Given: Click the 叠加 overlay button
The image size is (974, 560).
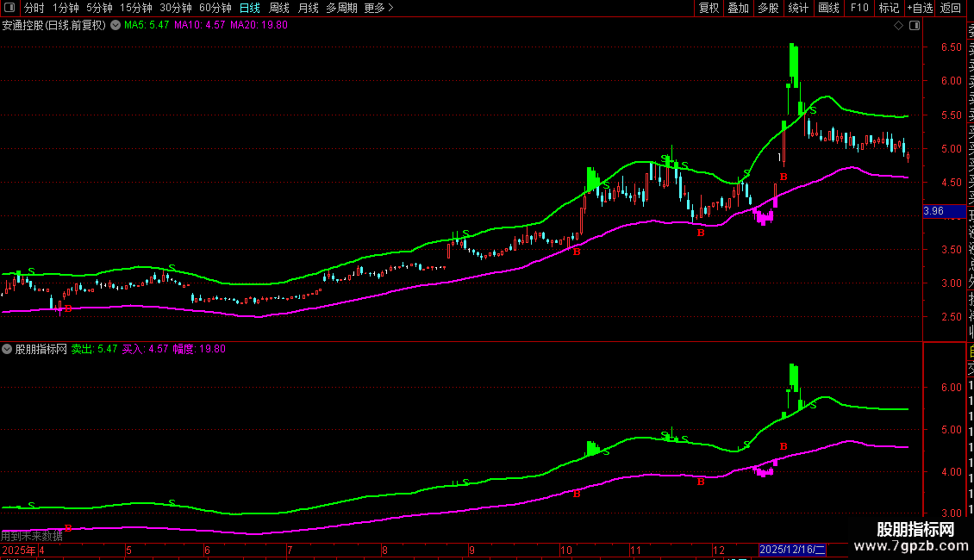Looking at the screenshot, I should coord(739,8).
